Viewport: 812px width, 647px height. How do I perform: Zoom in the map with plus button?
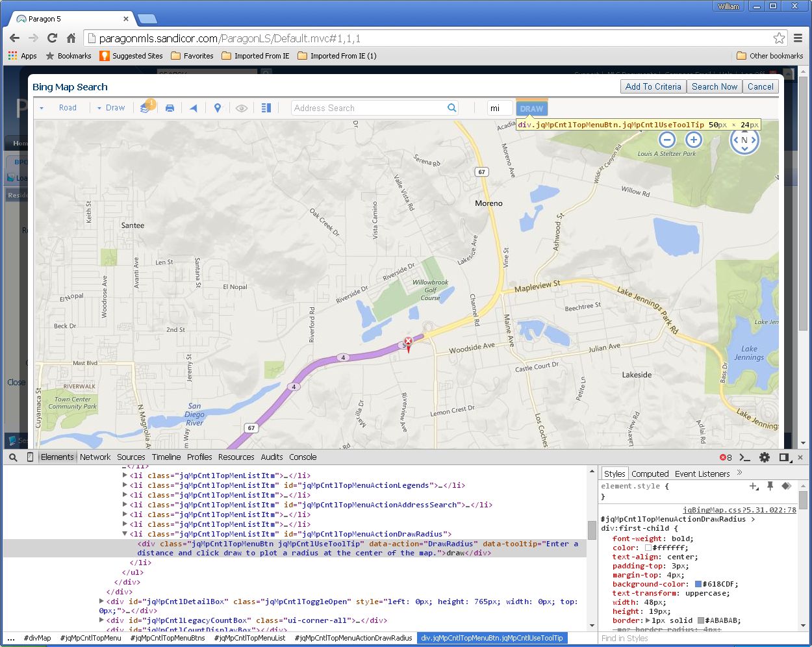point(694,140)
